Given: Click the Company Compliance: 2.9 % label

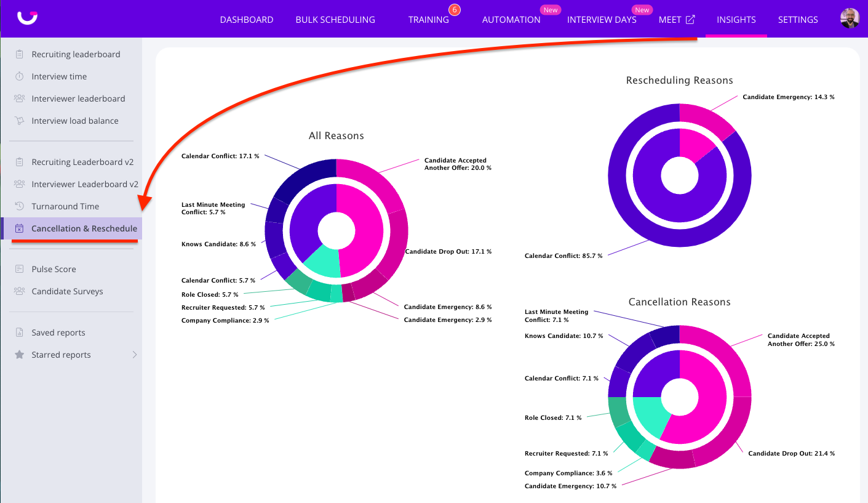Looking at the screenshot, I should coord(225,321).
